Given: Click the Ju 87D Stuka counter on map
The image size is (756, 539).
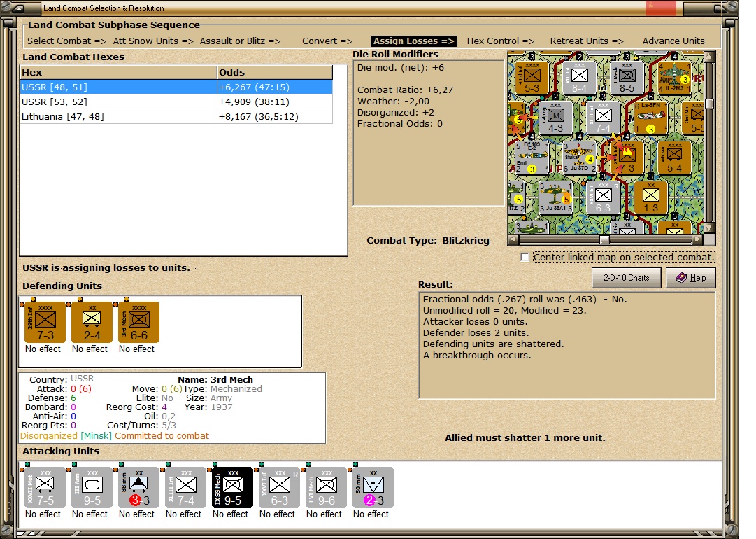Looking at the screenshot, I should click(580, 157).
